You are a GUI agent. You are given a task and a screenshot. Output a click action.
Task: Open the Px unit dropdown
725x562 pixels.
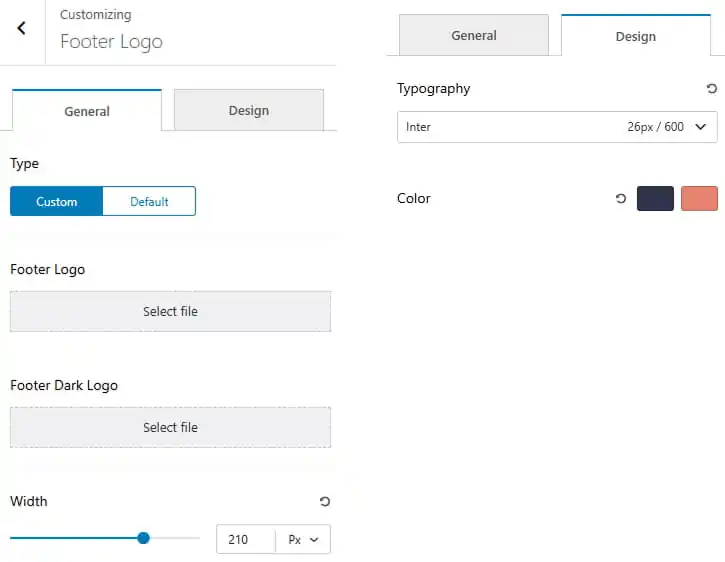tap(303, 539)
